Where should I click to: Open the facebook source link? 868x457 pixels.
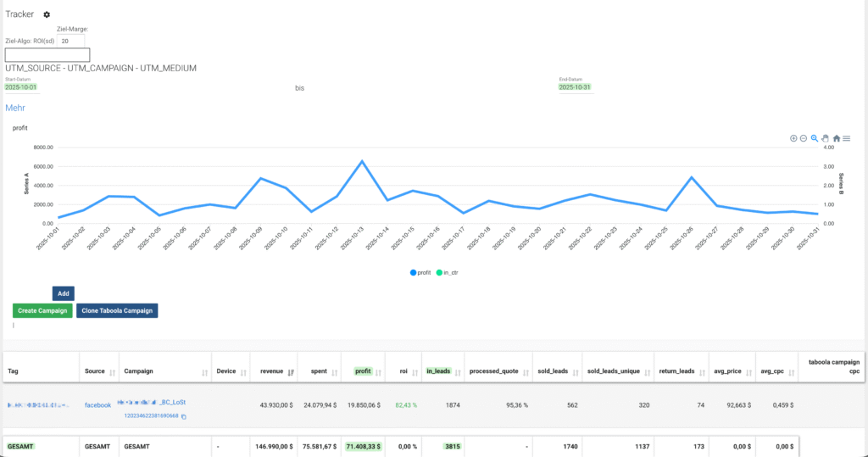(97, 405)
